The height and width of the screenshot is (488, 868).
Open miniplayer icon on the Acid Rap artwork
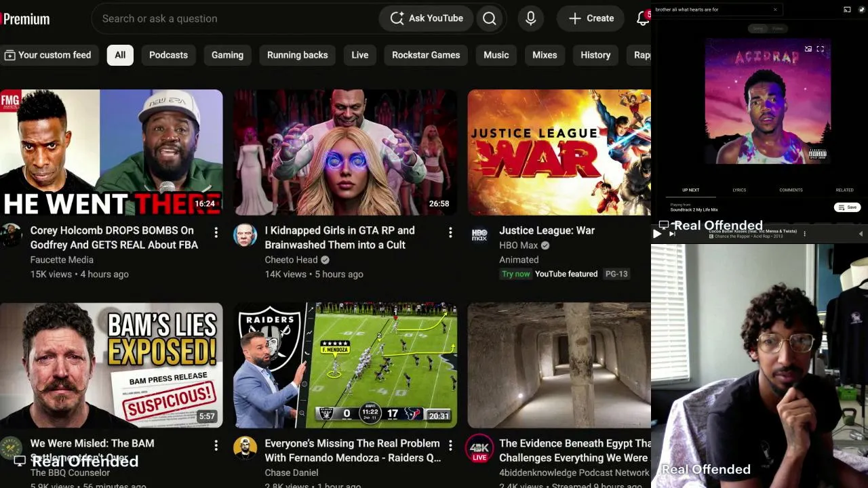click(x=808, y=49)
